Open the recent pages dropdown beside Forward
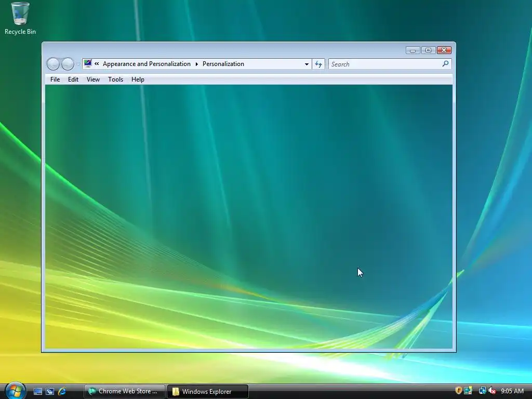This screenshot has width=532, height=399. tap(78, 64)
